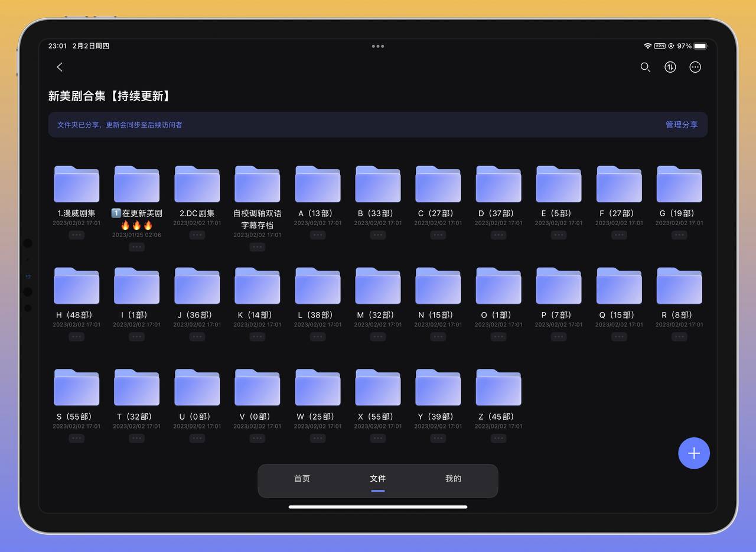Image resolution: width=756 pixels, height=552 pixels.
Task: Open the J（36部） folder icon
Action: [197, 285]
